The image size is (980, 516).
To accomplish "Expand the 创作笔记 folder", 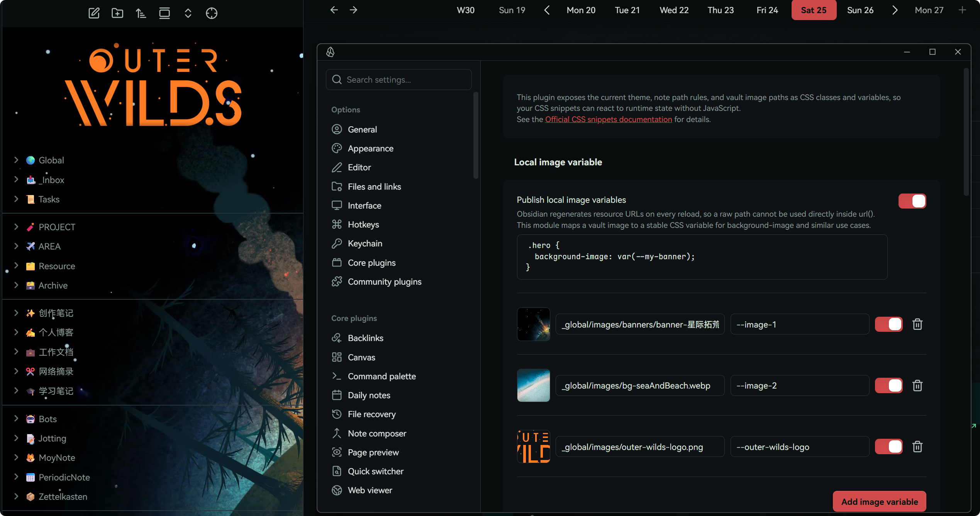I will 16,313.
